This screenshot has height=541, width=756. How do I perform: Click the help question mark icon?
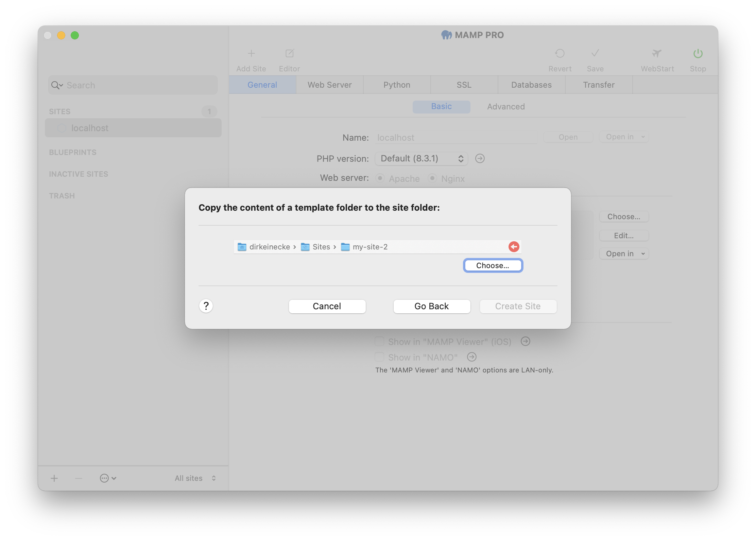click(x=206, y=306)
